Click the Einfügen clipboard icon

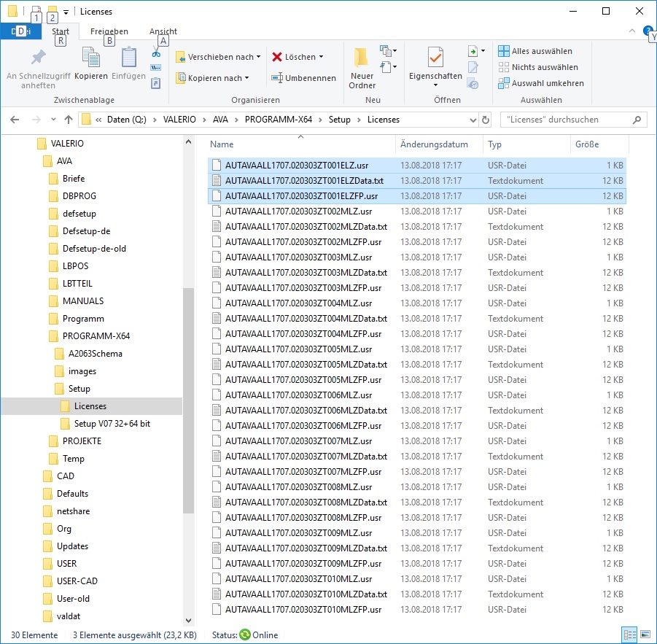129,58
